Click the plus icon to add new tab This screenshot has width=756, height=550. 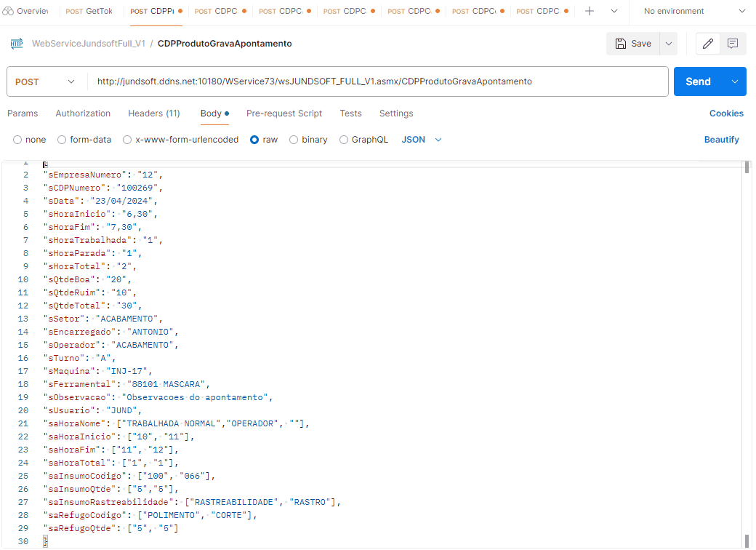point(590,12)
